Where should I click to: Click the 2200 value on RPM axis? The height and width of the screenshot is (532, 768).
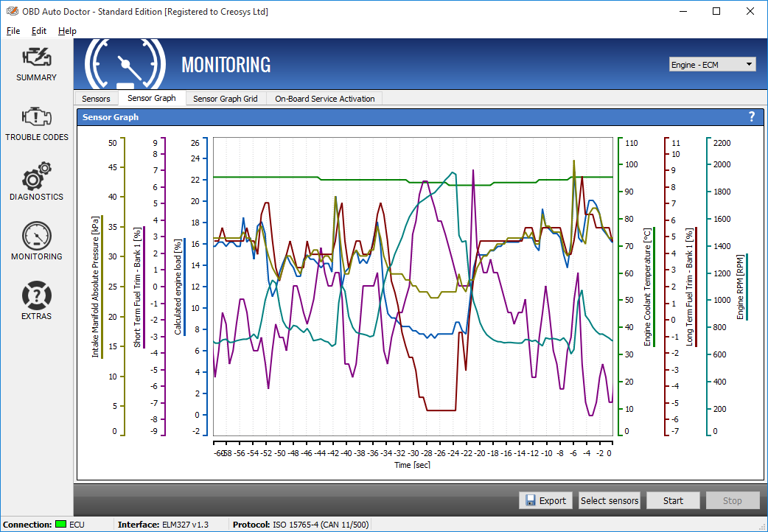point(722,143)
